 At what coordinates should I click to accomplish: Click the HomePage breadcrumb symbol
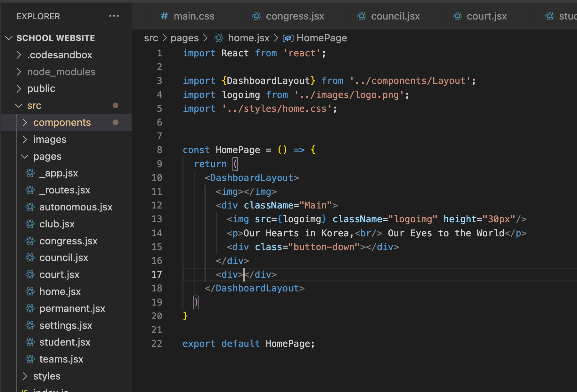pyautogui.click(x=321, y=38)
